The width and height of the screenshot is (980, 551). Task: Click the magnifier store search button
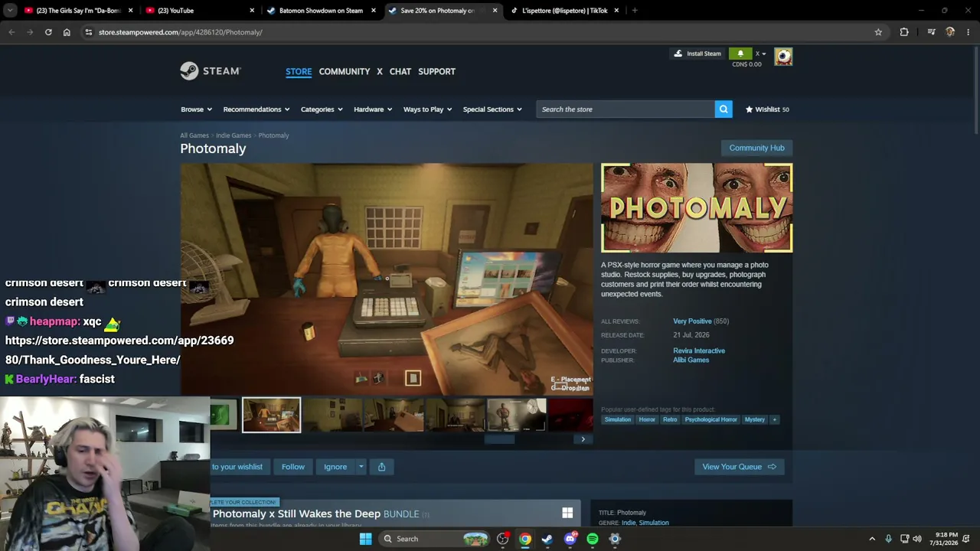click(x=724, y=109)
